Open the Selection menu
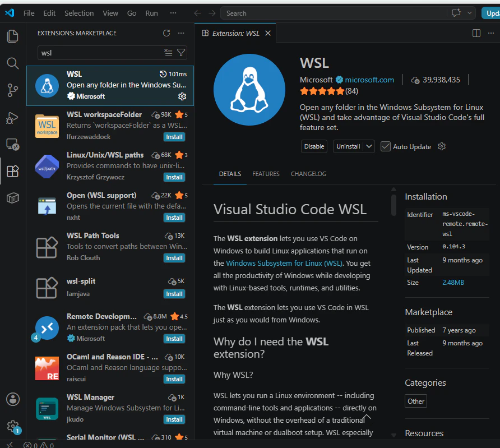Viewport: 500px width, 448px height. [79, 13]
